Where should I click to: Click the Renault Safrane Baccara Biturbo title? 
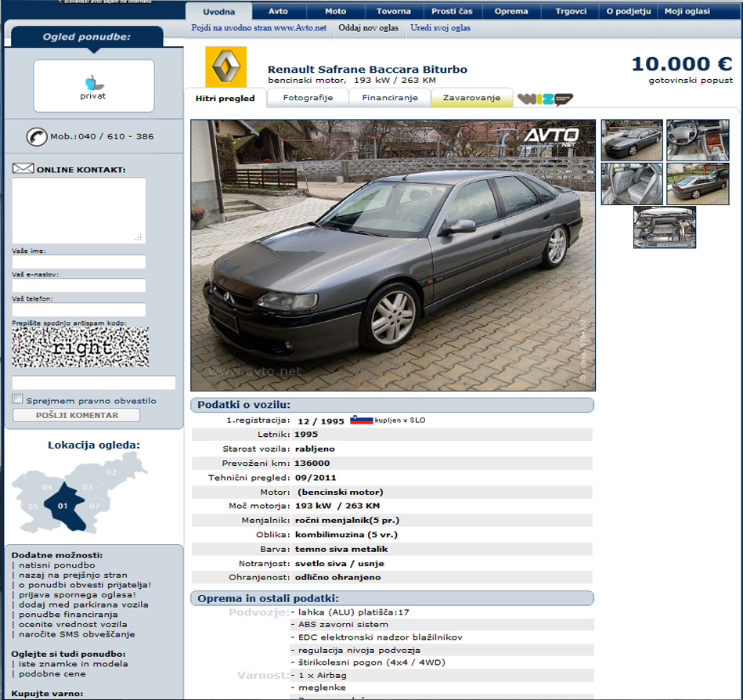367,69
